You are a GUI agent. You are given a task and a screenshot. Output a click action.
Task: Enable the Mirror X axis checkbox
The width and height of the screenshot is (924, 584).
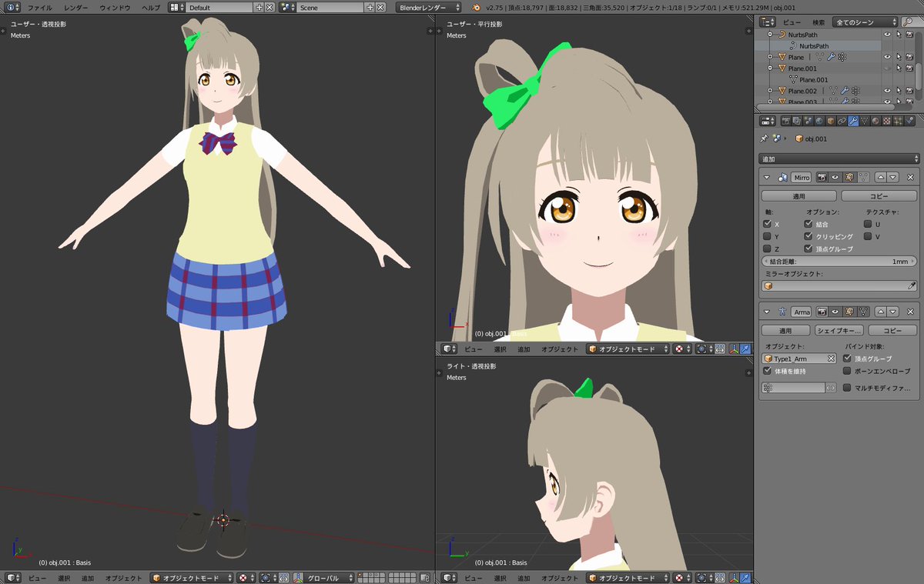point(767,224)
